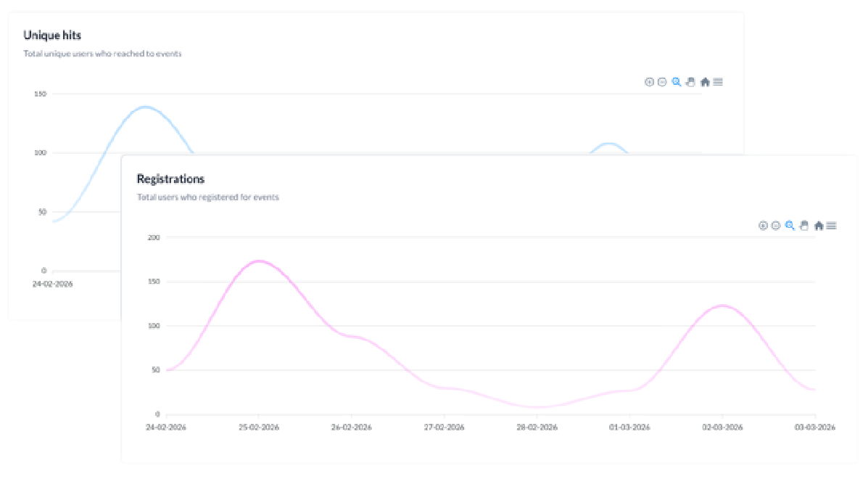Select the 26-02-2026 axis label in Registrations
868x479 pixels.
coord(352,427)
